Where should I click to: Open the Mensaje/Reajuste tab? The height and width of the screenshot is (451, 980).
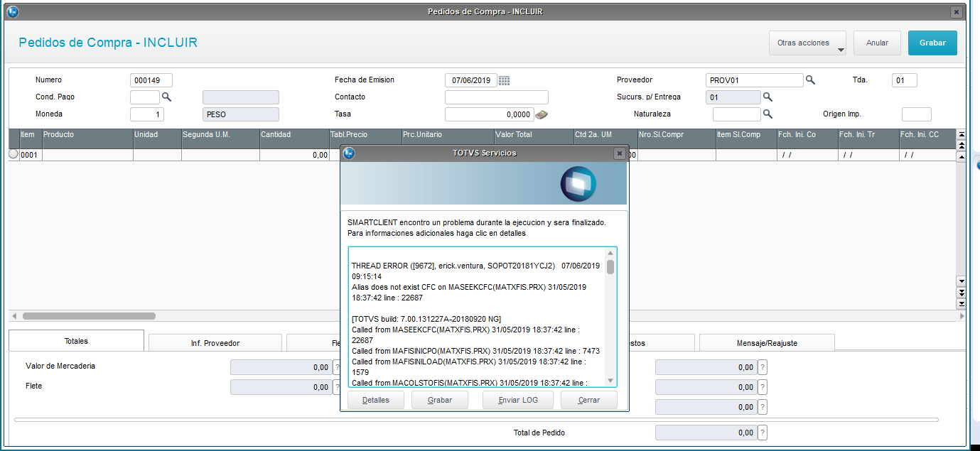click(767, 343)
